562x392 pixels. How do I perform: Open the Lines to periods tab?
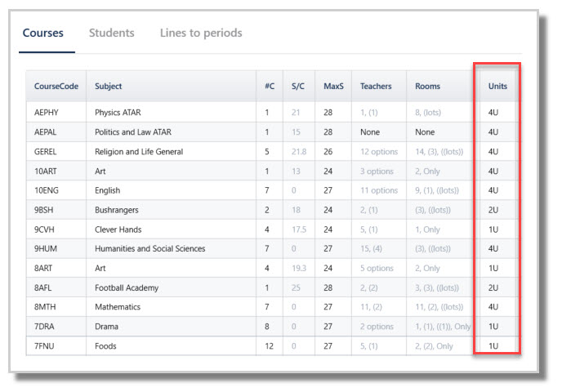tap(201, 33)
